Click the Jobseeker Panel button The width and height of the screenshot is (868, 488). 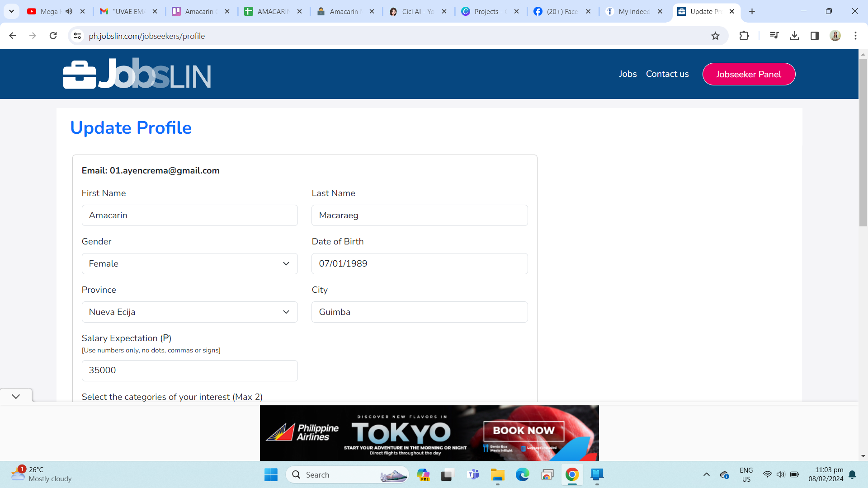pos(748,74)
